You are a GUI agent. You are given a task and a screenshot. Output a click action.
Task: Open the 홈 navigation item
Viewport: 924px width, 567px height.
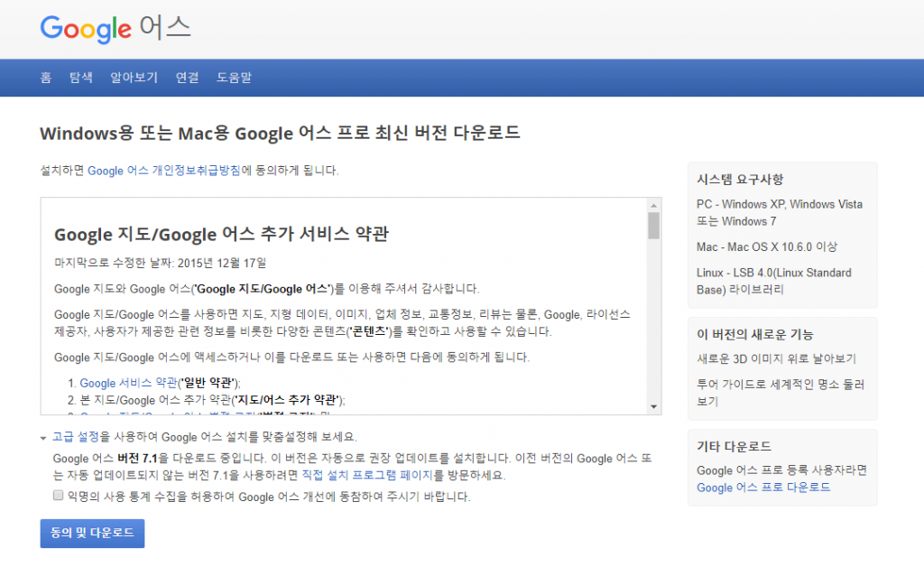tap(46, 78)
